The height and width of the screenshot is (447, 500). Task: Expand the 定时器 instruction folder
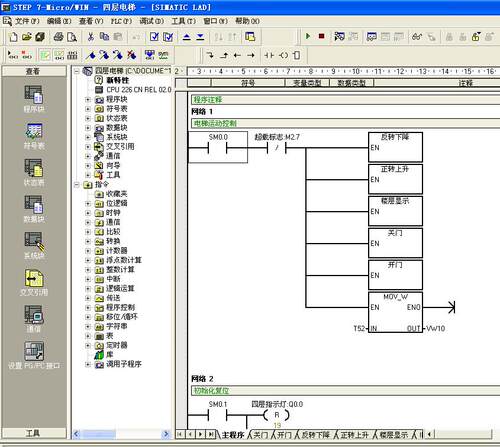pos(88,345)
